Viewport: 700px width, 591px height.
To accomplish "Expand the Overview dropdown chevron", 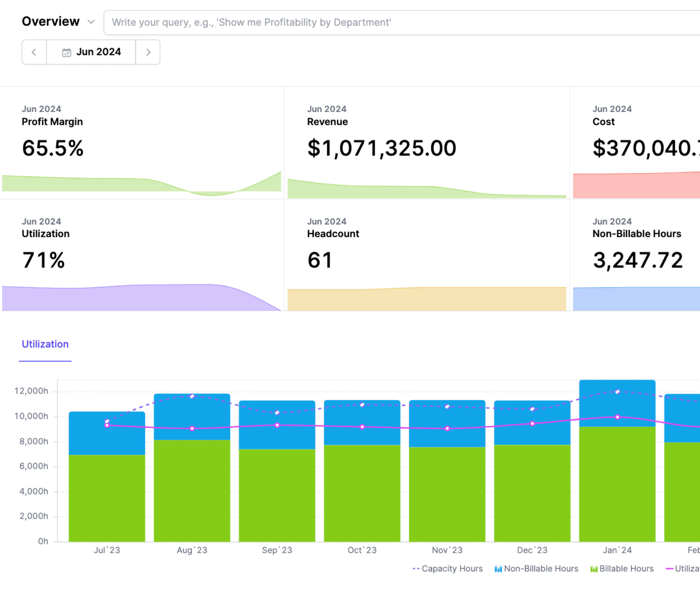I will [x=91, y=22].
